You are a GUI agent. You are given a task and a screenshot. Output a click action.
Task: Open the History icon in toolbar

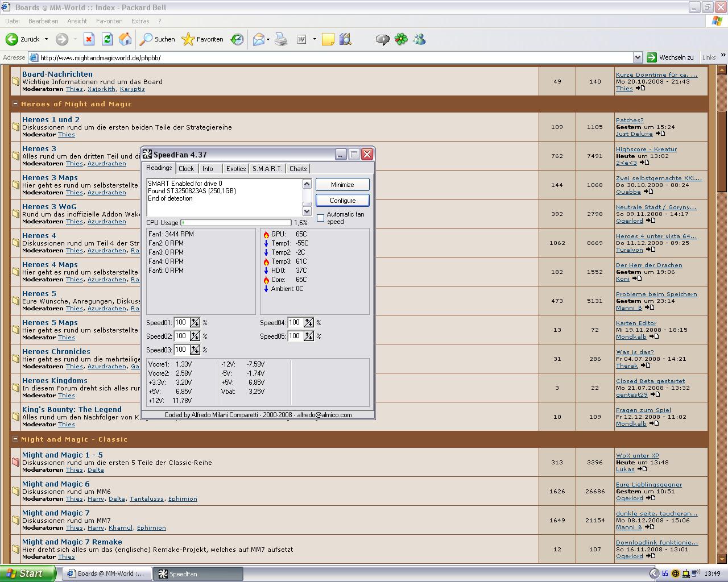pyautogui.click(x=237, y=39)
